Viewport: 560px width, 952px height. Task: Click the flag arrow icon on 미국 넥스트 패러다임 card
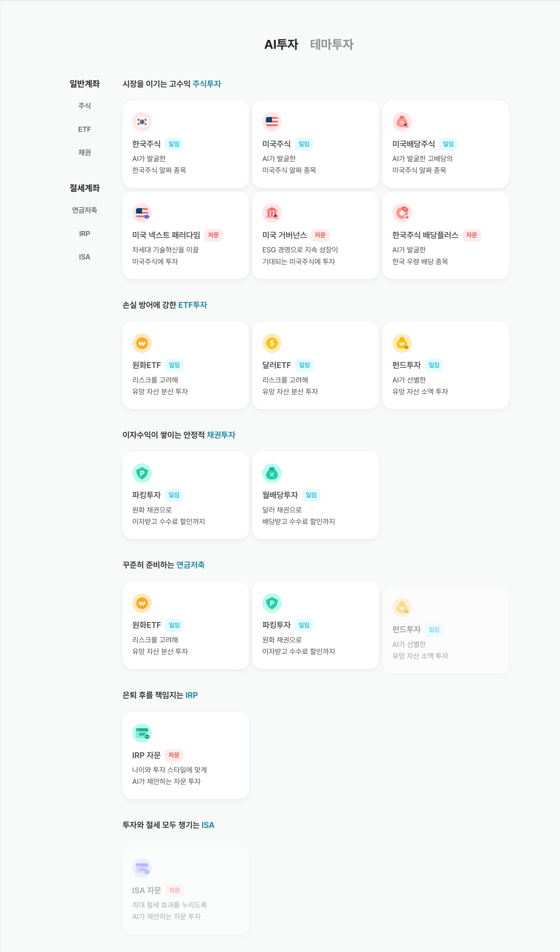142,213
